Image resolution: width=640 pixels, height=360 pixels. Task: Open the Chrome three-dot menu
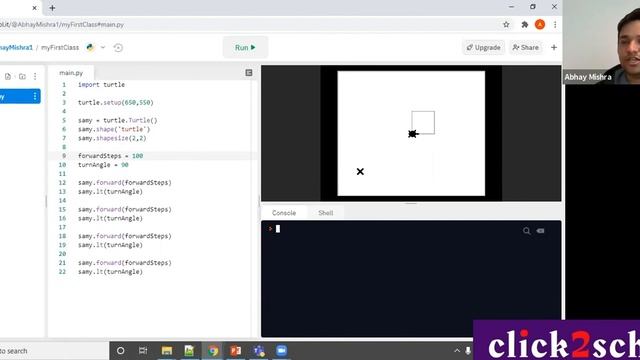pos(555,24)
